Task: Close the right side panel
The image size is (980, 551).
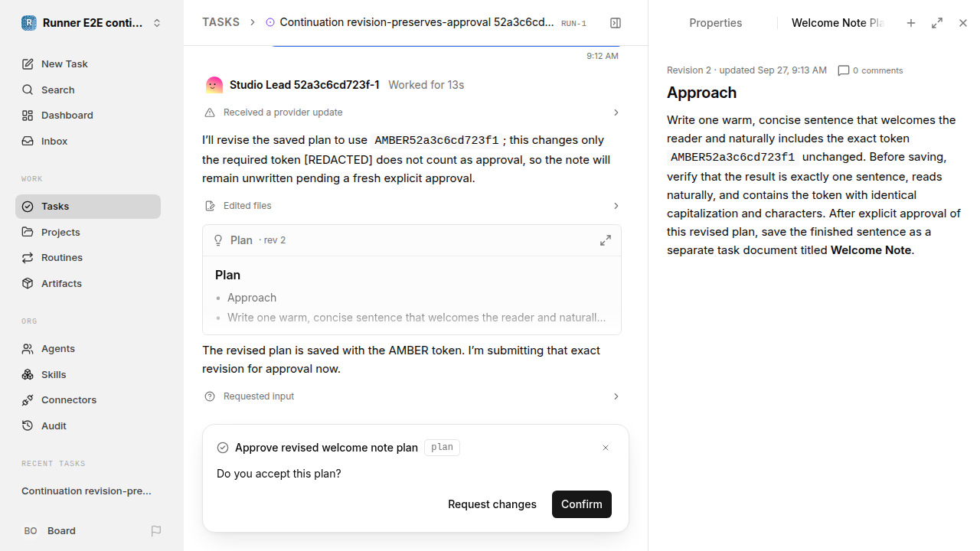Action: (x=963, y=23)
